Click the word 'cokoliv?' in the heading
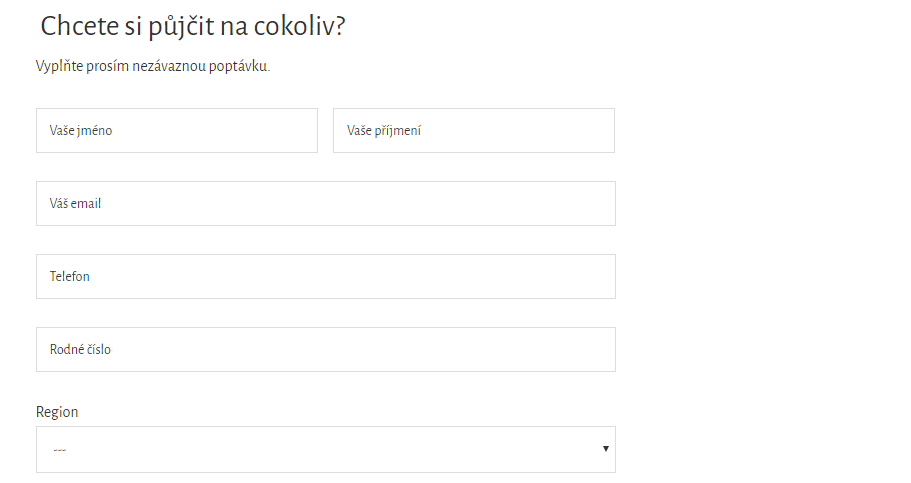 [x=300, y=27]
